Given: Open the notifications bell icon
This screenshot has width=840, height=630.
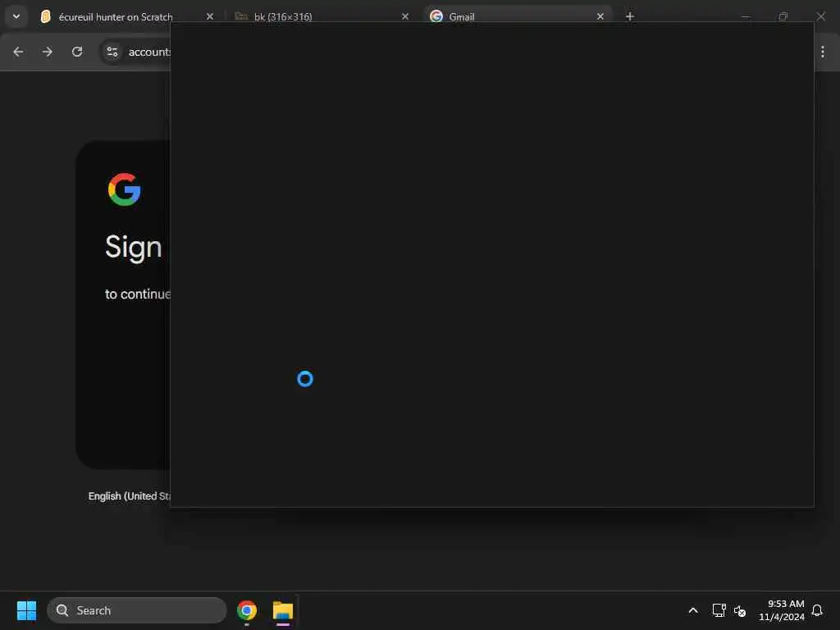Looking at the screenshot, I should (x=817, y=610).
